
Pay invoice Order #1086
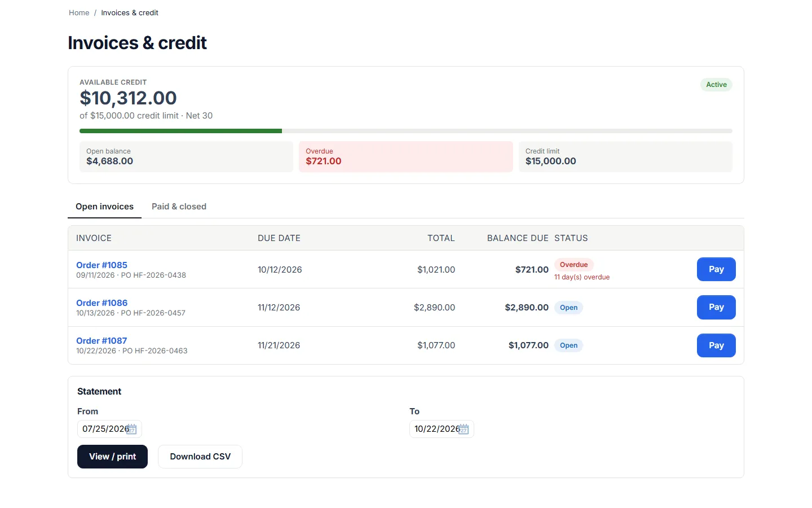[716, 307]
